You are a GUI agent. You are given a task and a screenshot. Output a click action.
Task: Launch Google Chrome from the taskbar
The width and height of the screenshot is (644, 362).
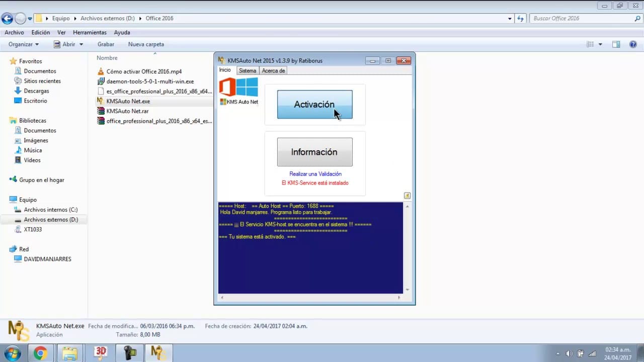tap(40, 352)
